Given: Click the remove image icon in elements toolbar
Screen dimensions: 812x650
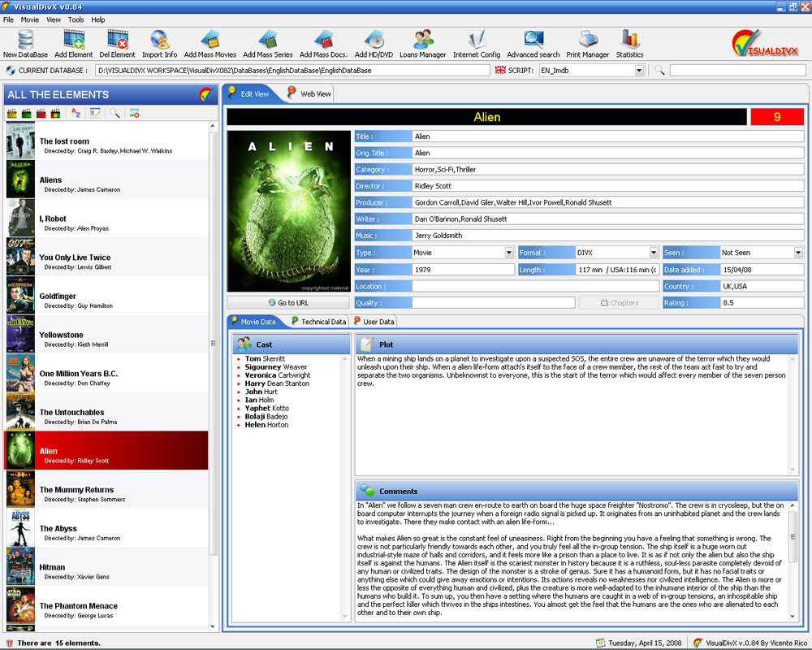Looking at the screenshot, I should point(135,113).
